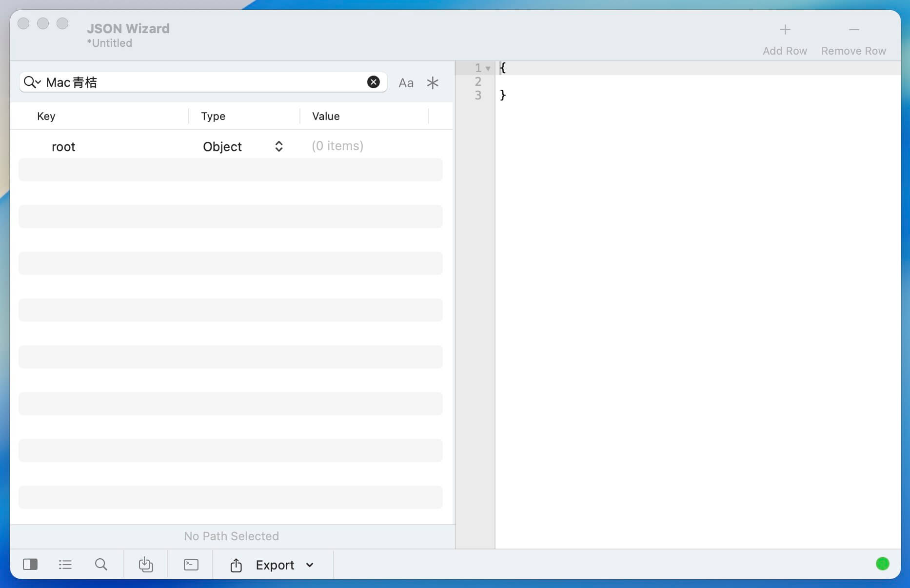The height and width of the screenshot is (588, 910).
Task: Click the import document icon
Action: coord(146,565)
